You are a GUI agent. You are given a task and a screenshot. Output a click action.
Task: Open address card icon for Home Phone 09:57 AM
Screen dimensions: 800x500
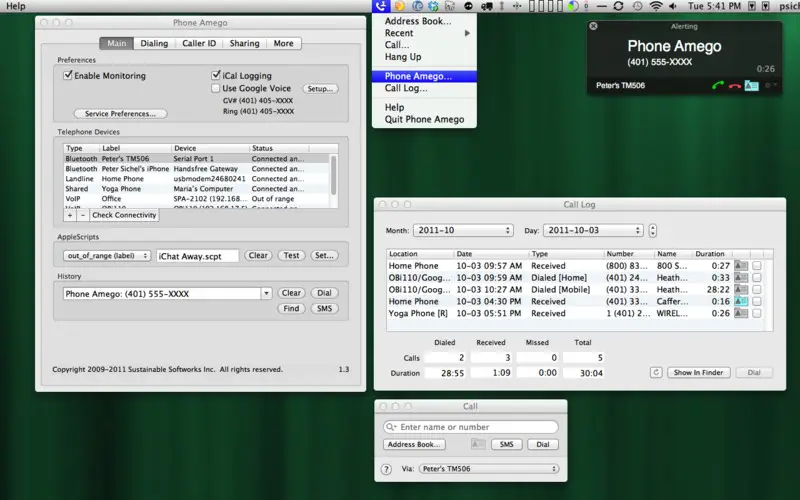click(x=741, y=265)
